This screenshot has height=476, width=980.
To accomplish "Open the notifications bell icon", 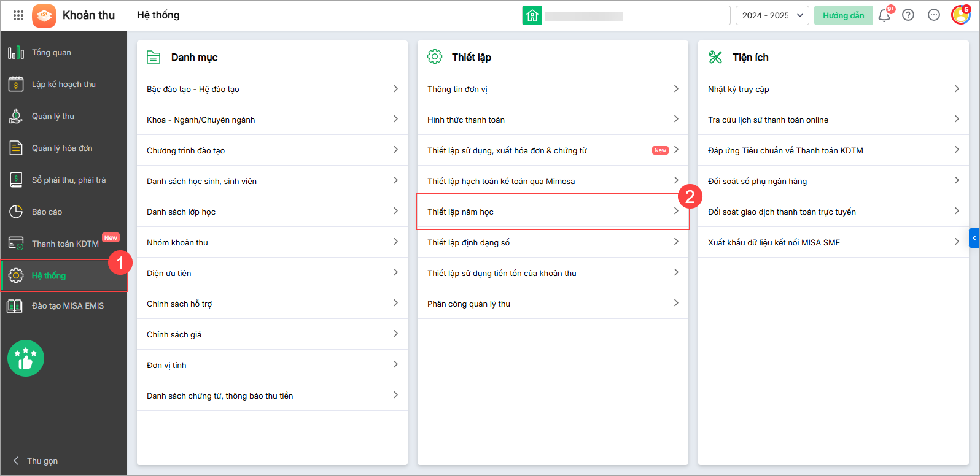I will coord(884,15).
